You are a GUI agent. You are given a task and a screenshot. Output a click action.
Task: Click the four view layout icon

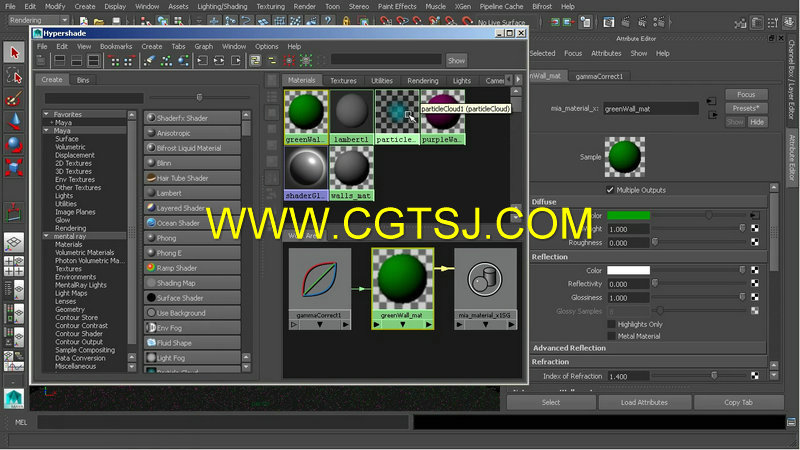pyautogui.click(x=14, y=266)
